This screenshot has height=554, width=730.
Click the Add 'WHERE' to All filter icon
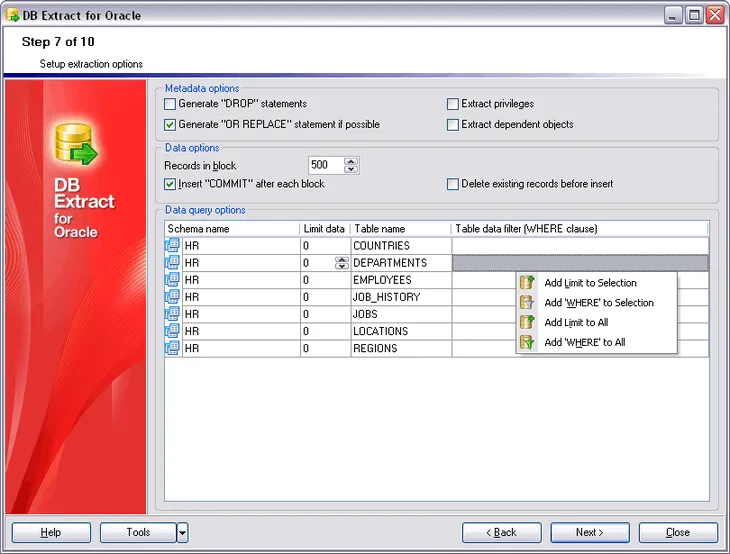click(x=527, y=342)
